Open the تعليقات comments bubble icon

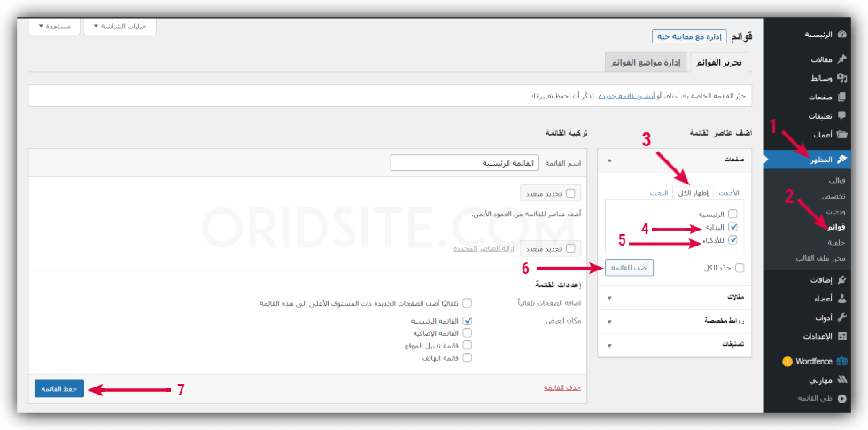pyautogui.click(x=842, y=116)
